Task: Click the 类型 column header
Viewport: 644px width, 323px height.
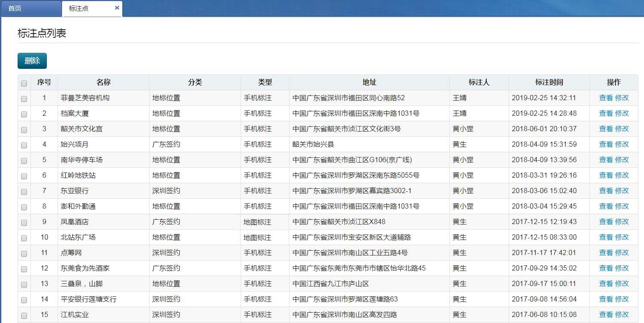Action: coord(265,82)
